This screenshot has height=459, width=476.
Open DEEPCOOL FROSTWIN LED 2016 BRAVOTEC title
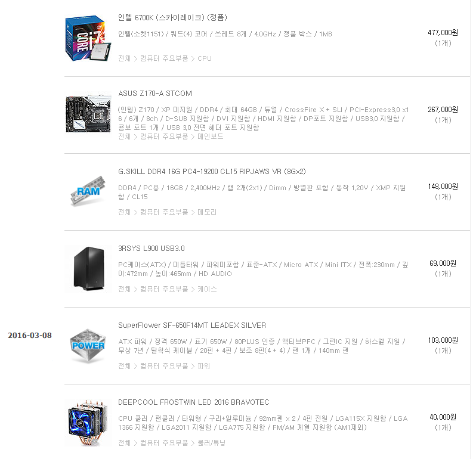194,402
